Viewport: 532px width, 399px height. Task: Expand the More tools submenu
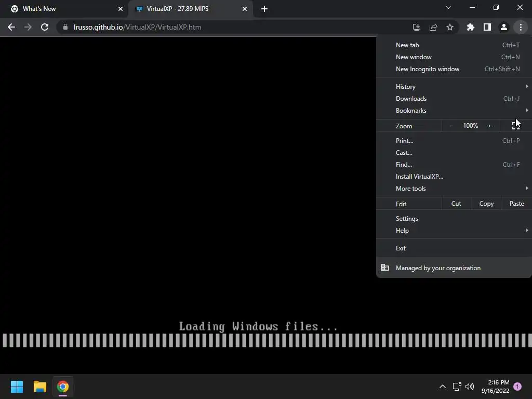click(454, 188)
